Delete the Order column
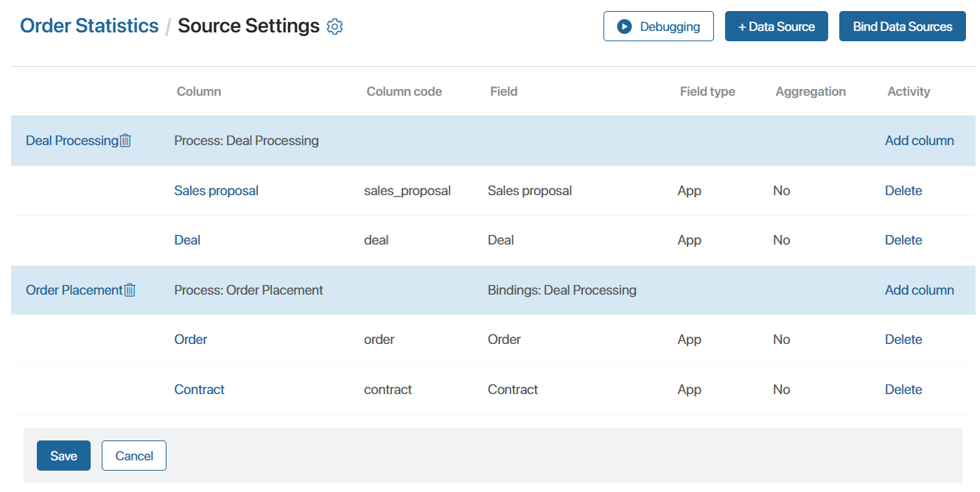 (903, 340)
